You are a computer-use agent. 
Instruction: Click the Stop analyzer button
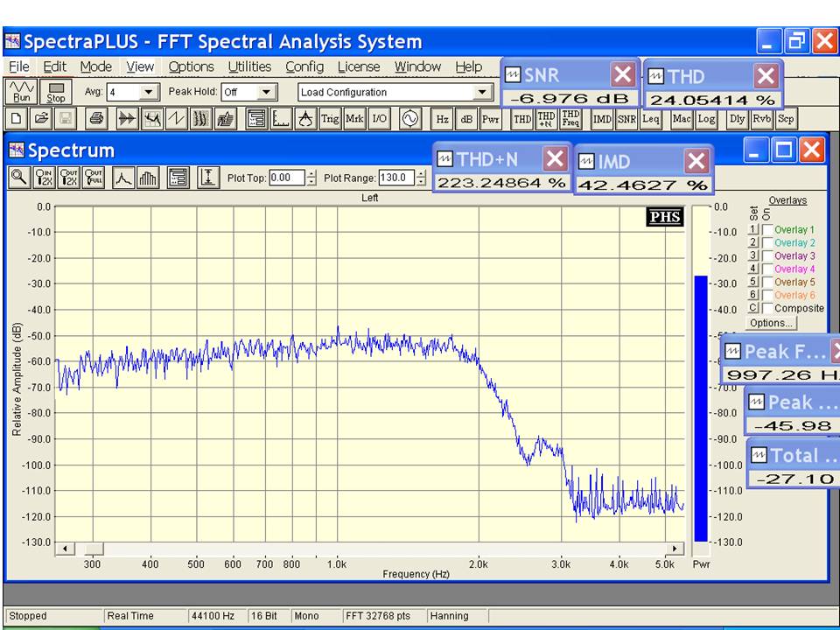(x=56, y=92)
